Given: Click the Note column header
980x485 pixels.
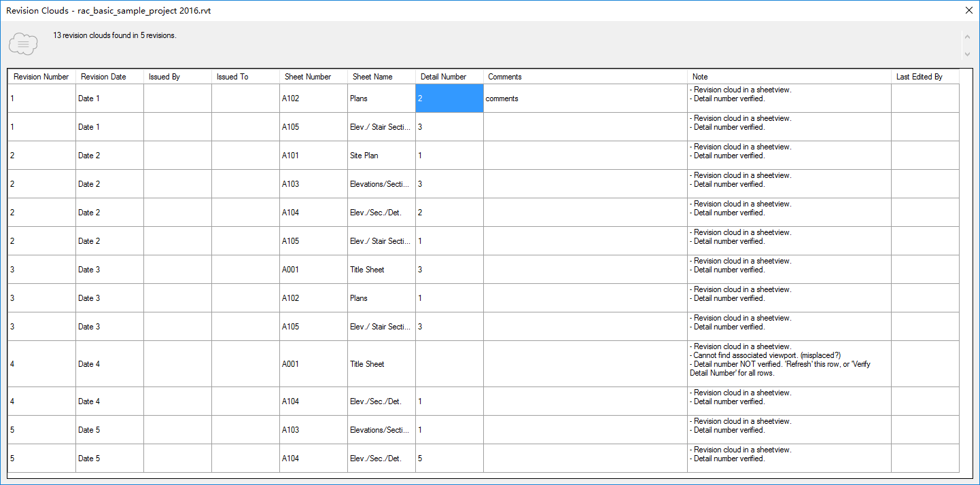Looking at the screenshot, I should pyautogui.click(x=699, y=77).
